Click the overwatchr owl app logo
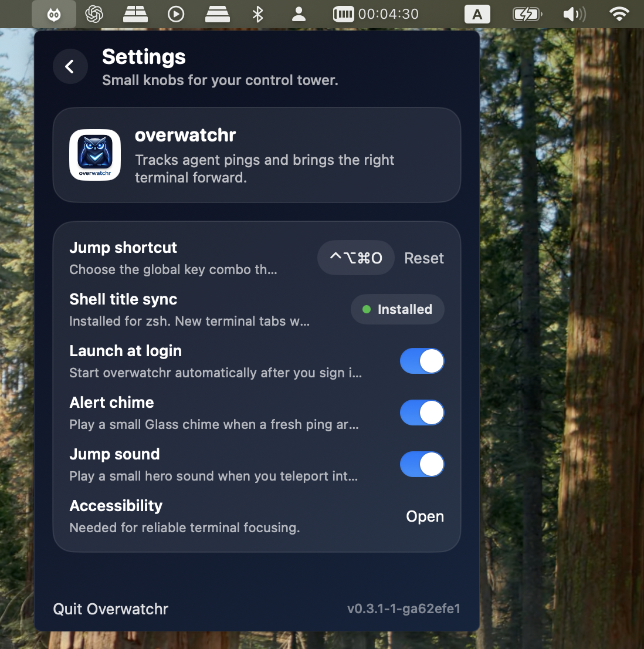The height and width of the screenshot is (649, 644). tap(95, 155)
